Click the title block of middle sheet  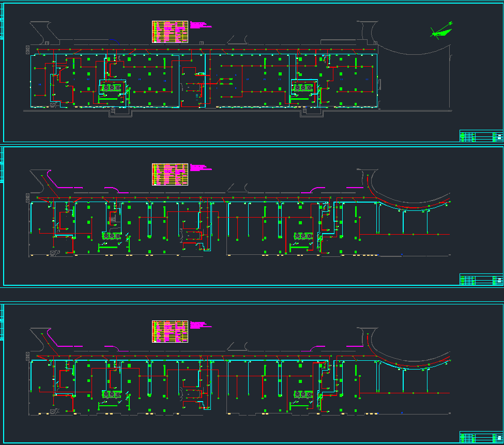click(481, 280)
